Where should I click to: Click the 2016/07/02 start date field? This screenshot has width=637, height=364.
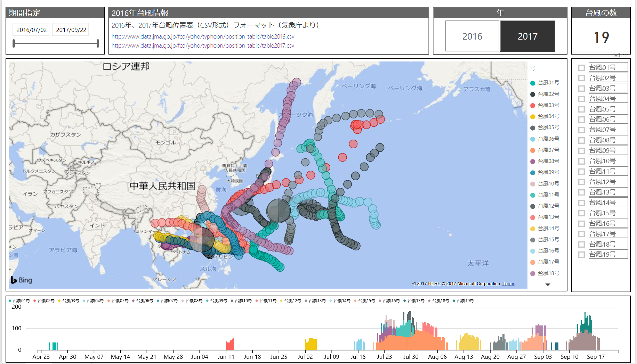[31, 29]
